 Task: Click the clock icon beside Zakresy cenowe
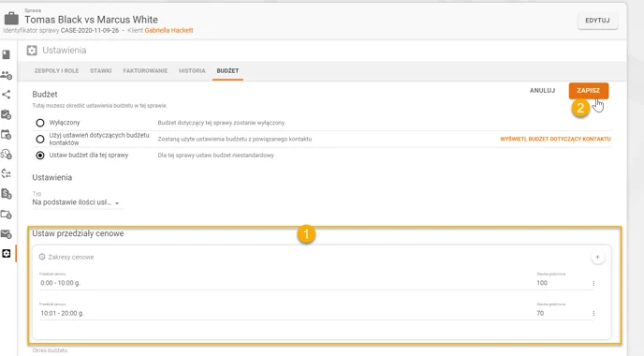click(42, 257)
